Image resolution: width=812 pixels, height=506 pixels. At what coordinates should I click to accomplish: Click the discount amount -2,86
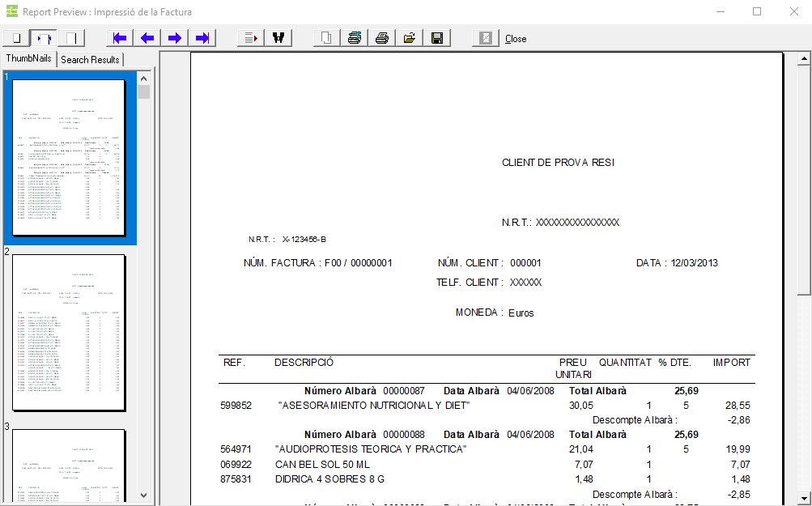[x=739, y=420]
